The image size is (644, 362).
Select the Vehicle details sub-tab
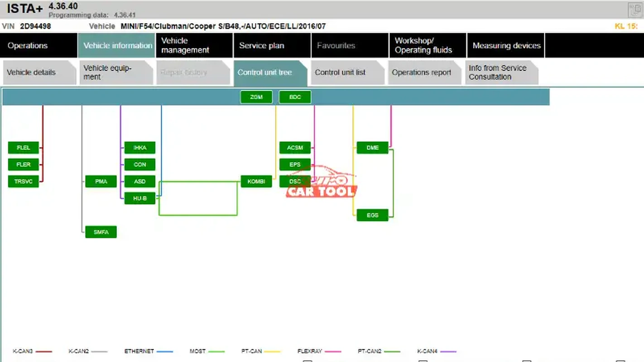tap(39, 72)
